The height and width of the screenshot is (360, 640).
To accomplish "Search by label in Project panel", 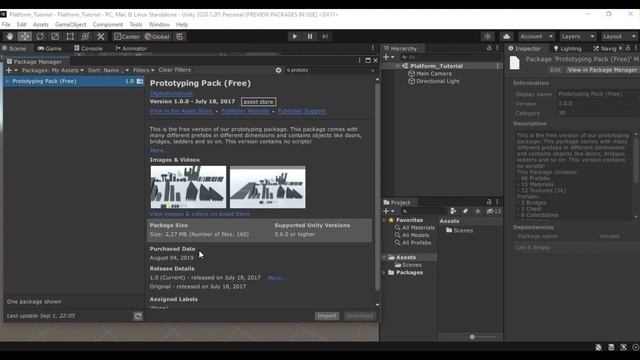I will (x=465, y=211).
